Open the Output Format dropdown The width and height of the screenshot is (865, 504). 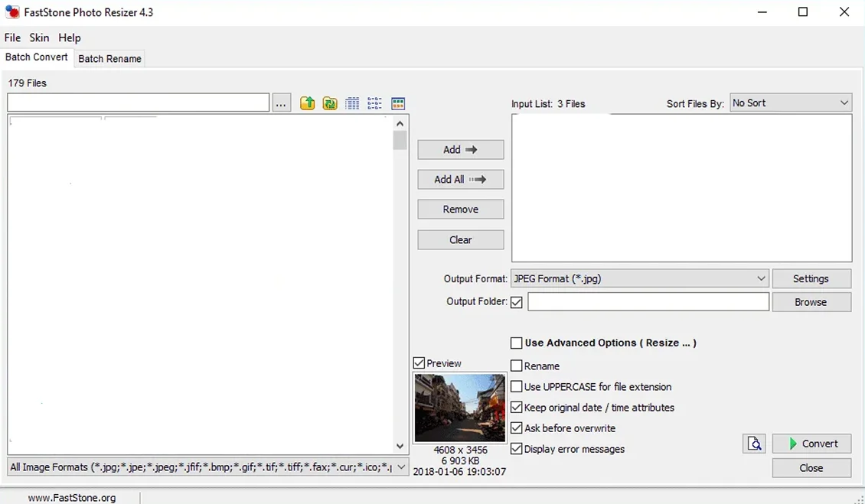coord(639,278)
